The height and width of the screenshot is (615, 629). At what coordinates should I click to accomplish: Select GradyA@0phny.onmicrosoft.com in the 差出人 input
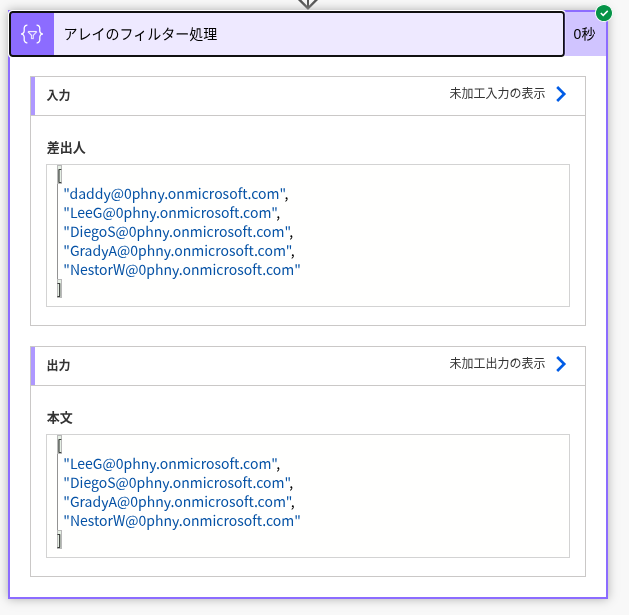click(178, 251)
